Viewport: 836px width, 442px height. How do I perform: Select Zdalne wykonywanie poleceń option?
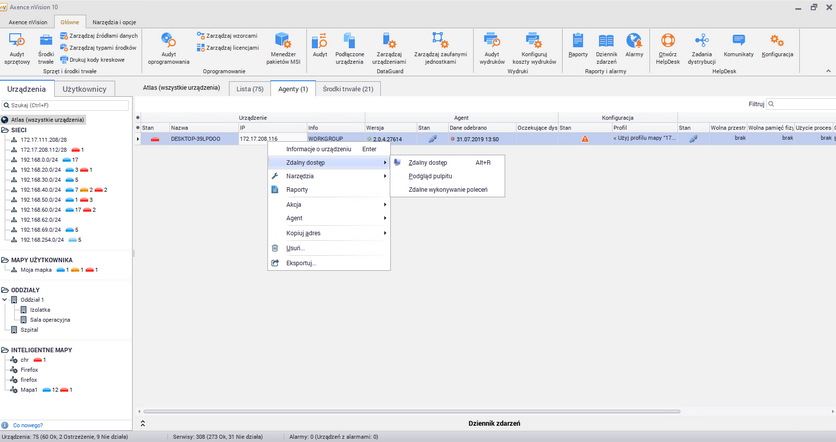[448, 190]
